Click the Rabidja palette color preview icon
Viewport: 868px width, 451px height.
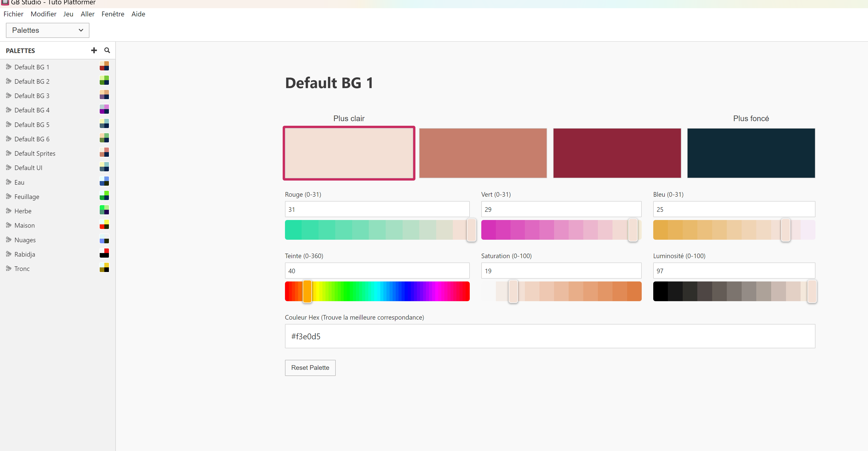click(x=104, y=253)
